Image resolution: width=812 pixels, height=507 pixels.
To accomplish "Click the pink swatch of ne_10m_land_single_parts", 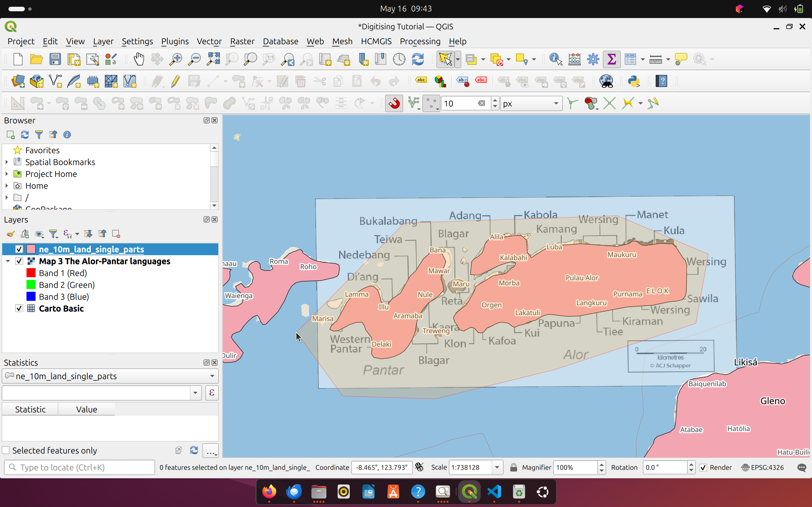I will coord(31,249).
